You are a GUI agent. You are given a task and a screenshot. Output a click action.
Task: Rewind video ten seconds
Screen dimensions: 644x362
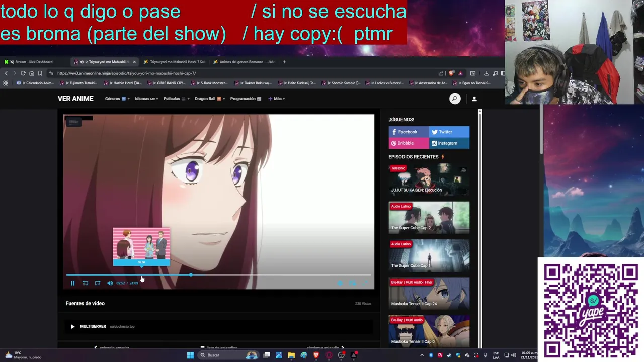tap(85, 283)
